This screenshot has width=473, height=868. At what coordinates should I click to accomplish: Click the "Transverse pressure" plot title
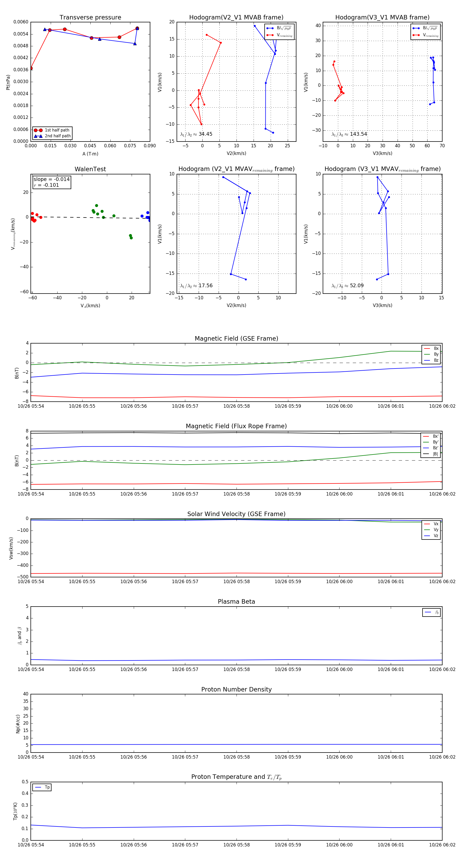click(90, 18)
